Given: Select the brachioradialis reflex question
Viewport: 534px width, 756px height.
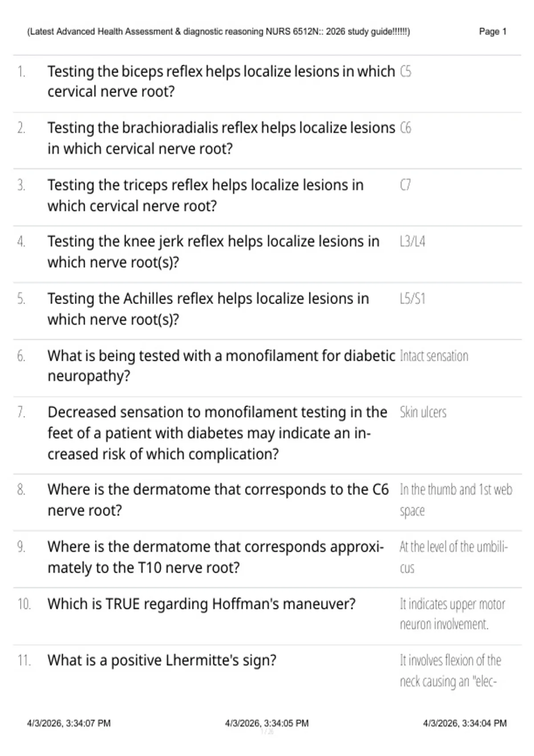Looking at the screenshot, I should tap(221, 138).
